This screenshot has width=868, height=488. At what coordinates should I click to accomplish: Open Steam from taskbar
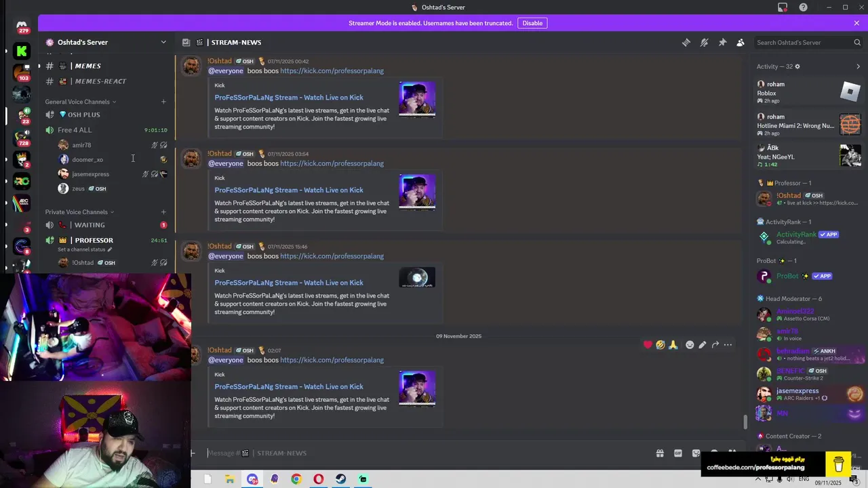(x=341, y=479)
